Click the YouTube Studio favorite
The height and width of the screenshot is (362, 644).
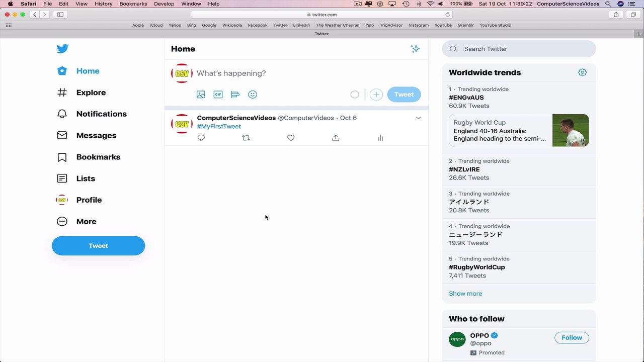tap(496, 25)
